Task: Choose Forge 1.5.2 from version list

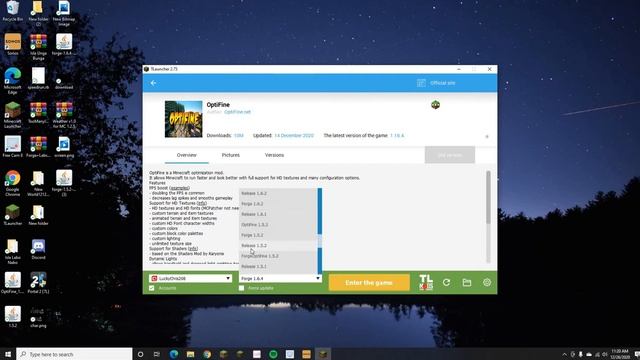Action: point(278,235)
